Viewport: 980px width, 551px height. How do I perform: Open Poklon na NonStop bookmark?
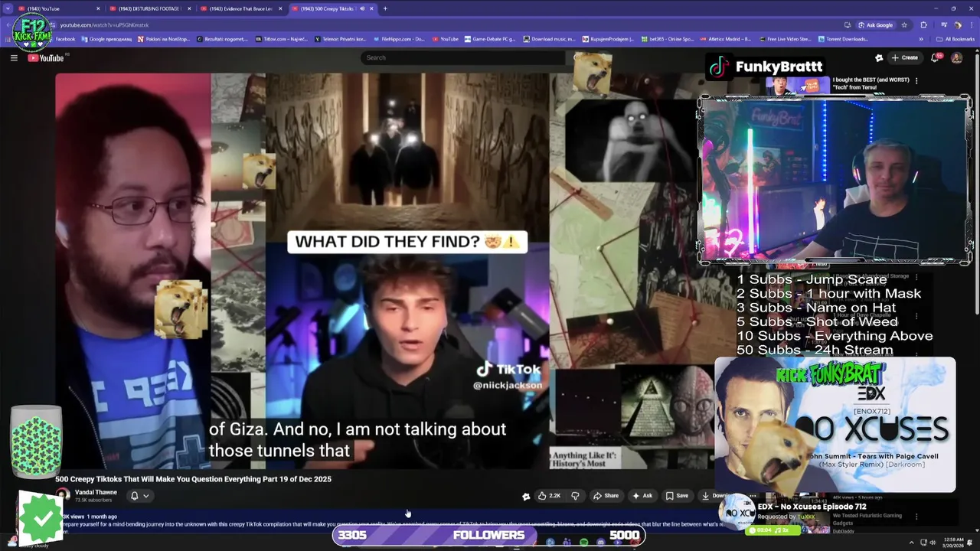[x=164, y=39]
